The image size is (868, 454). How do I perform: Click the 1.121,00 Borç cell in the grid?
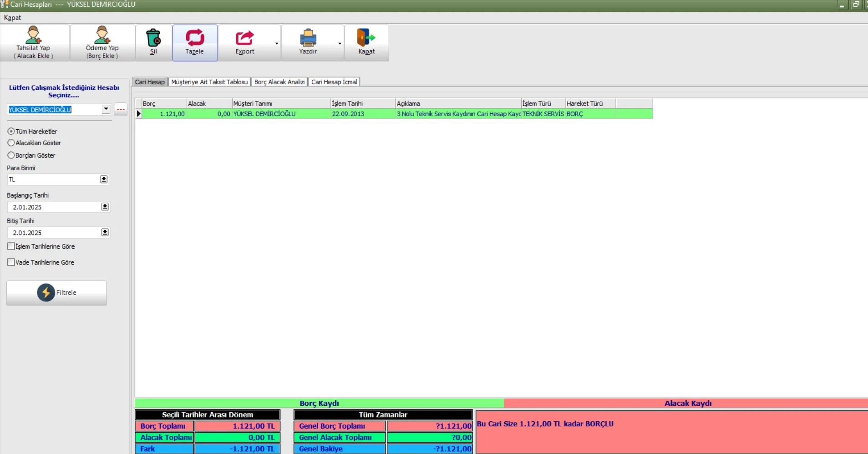[164, 114]
